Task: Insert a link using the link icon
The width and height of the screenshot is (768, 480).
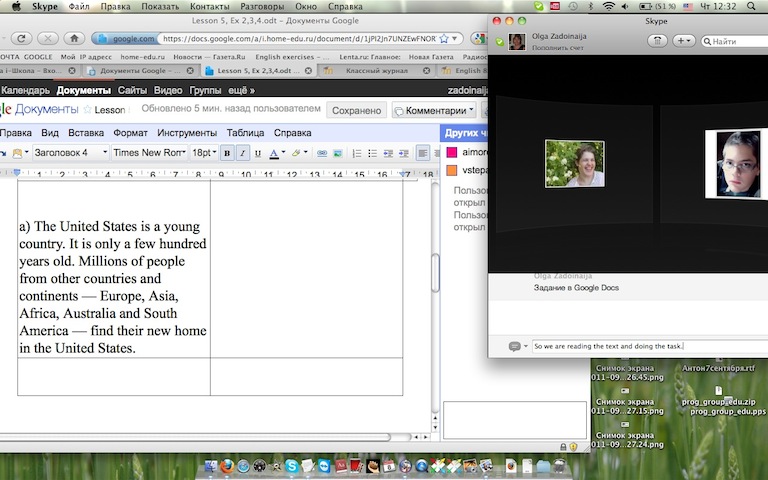Action: [x=322, y=153]
